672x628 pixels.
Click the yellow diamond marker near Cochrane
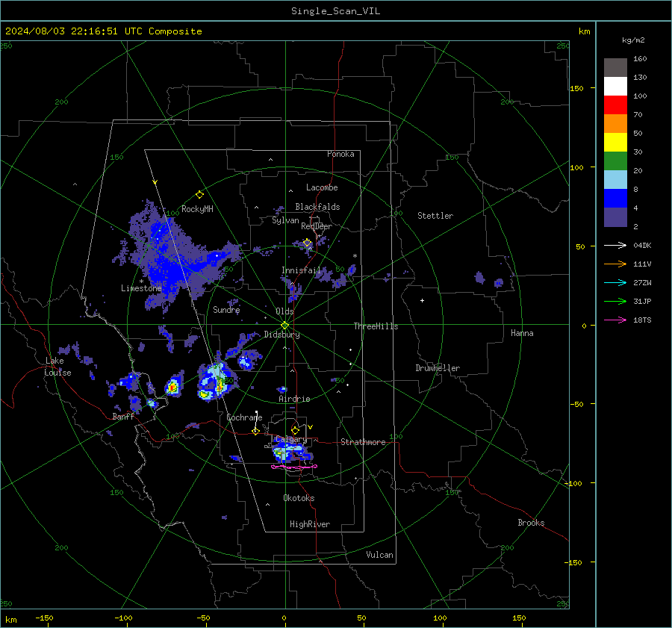tap(255, 431)
